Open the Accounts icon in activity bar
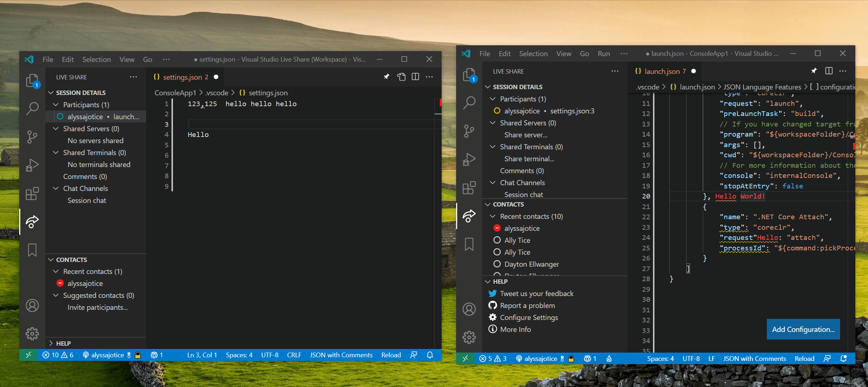This screenshot has height=387, width=868. pyautogui.click(x=33, y=305)
